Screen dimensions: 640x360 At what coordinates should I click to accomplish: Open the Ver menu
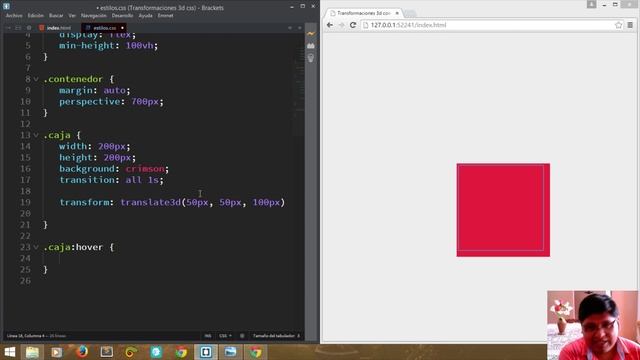coord(72,16)
